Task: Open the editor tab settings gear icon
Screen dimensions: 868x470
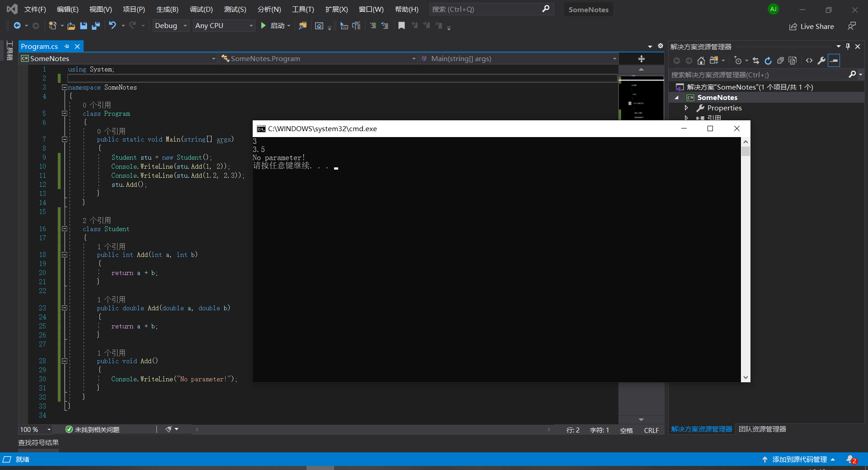Action: [x=660, y=46]
